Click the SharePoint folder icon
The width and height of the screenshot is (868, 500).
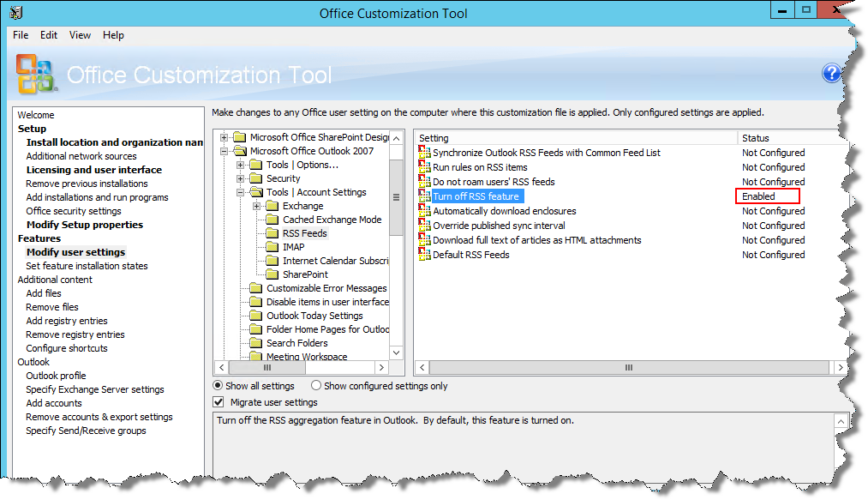click(x=272, y=274)
